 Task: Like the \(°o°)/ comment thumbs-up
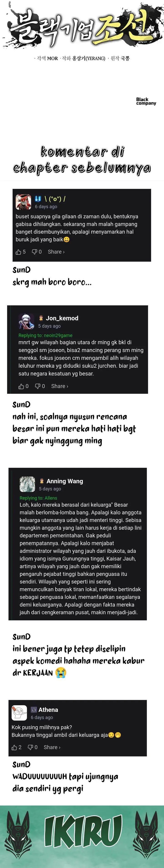(x=18, y=252)
